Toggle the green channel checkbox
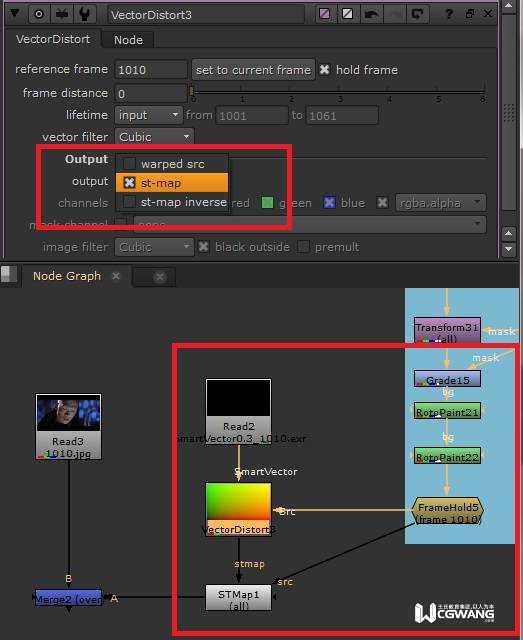The height and width of the screenshot is (640, 523). point(267,202)
